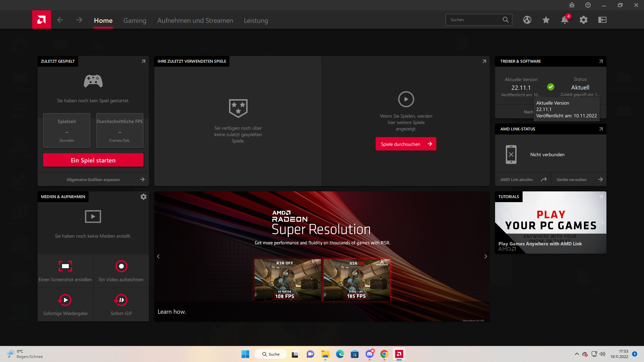644x362 pixels.
Task: Switch to the Gaming tab
Action: pos(135,20)
